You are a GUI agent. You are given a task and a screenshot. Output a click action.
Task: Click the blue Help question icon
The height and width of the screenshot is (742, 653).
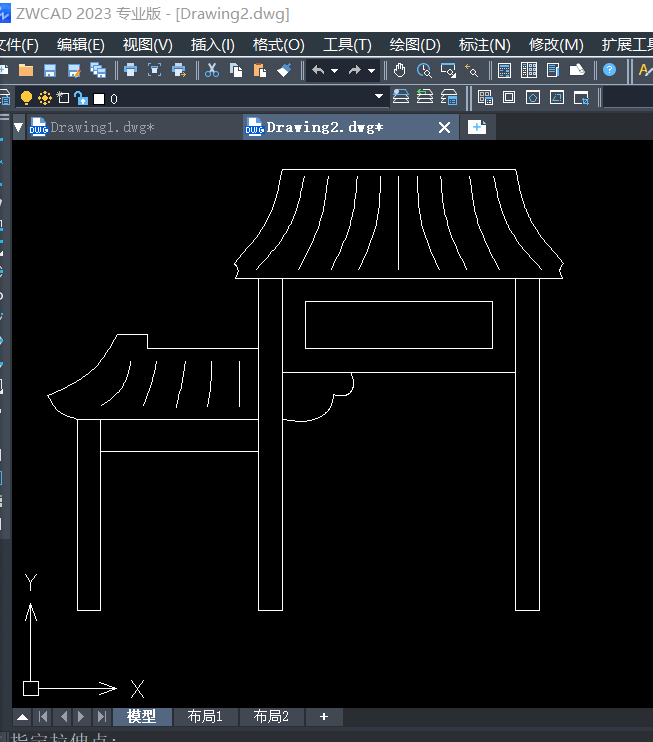tap(609, 70)
